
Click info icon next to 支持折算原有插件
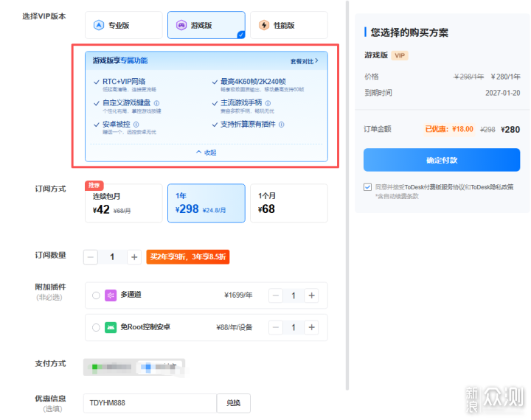click(282, 125)
